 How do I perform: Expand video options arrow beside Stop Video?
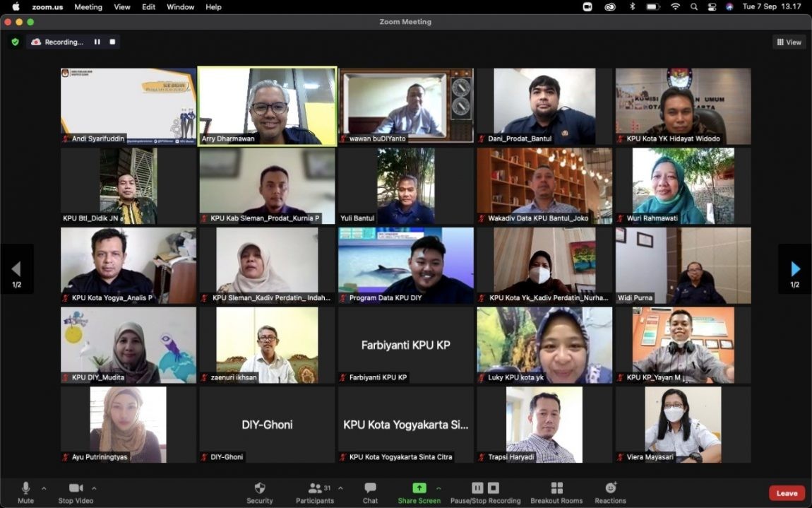click(x=94, y=488)
